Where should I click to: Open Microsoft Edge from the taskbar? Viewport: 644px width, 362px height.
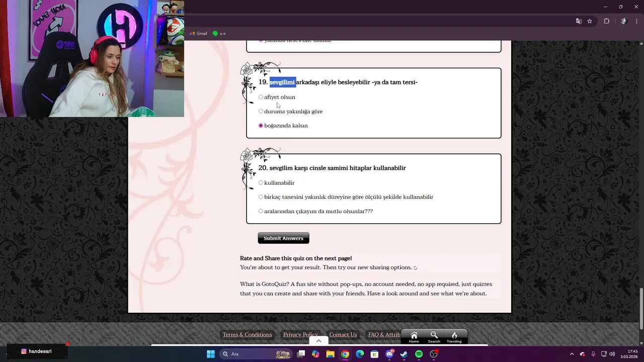pos(360,354)
